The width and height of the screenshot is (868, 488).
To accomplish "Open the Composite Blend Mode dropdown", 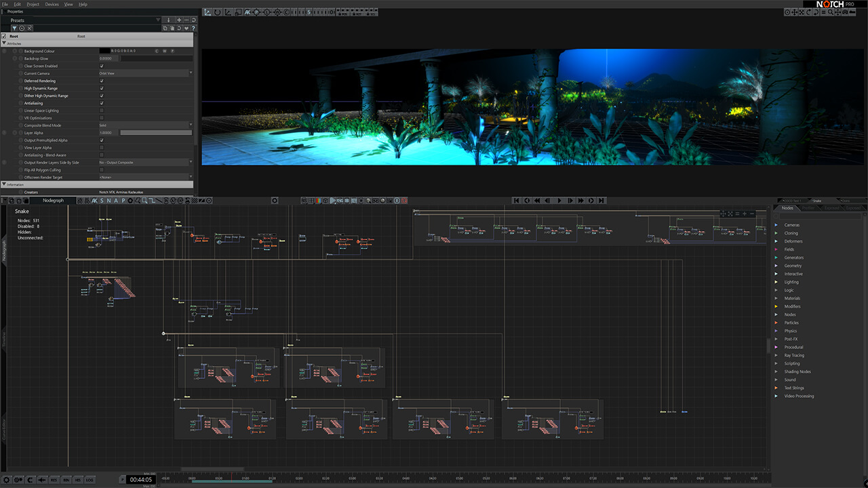I will tap(146, 125).
